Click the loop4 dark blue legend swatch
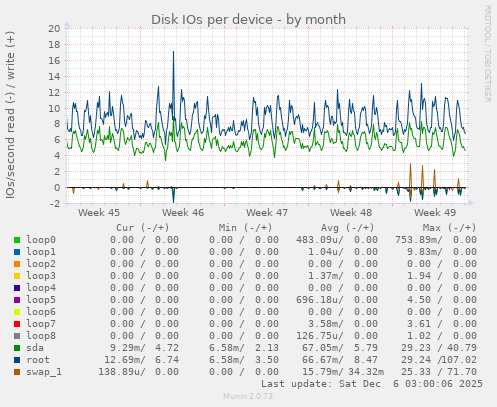Screen dimensions: 497x407 coord(17,288)
